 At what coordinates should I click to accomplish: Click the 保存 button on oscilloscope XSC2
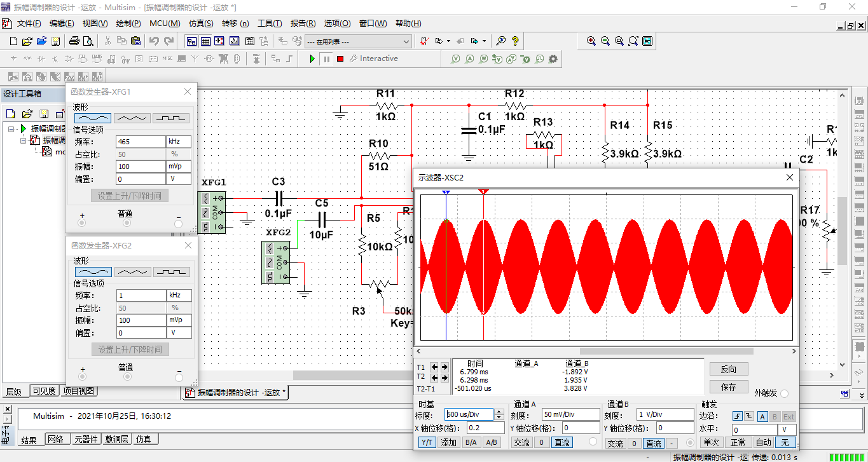(729, 386)
